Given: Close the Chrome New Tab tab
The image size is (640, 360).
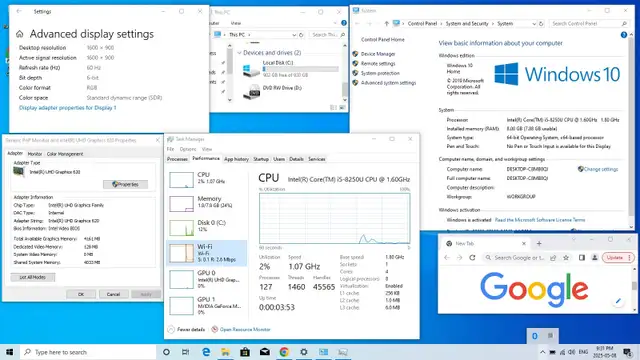Looking at the screenshot, I should (x=524, y=243).
